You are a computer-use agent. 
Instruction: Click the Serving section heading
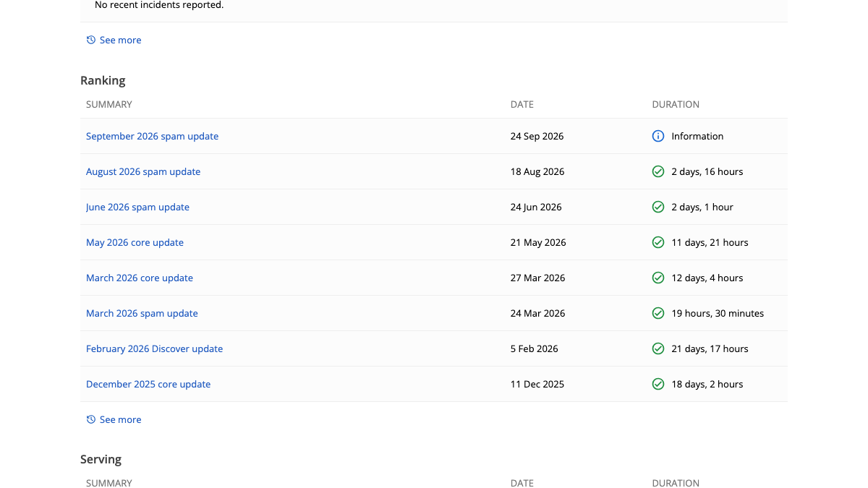pos(101,459)
